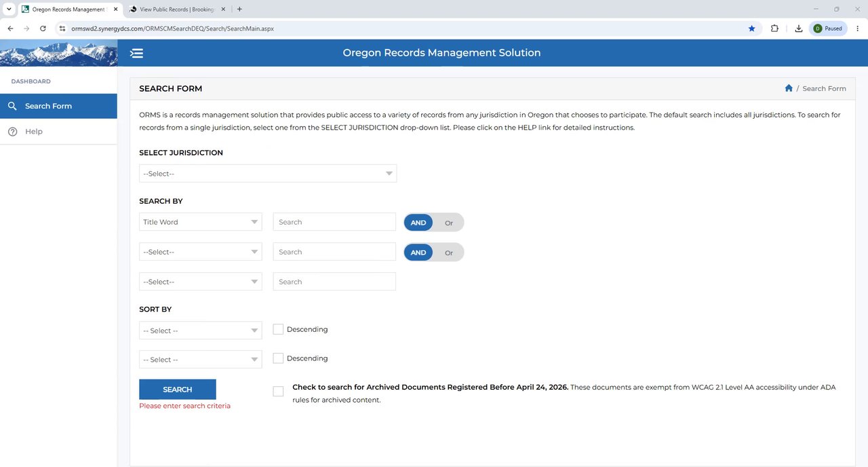Screen dimensions: 868x467
Task: Open the browser downloads icon
Action: pos(799,29)
